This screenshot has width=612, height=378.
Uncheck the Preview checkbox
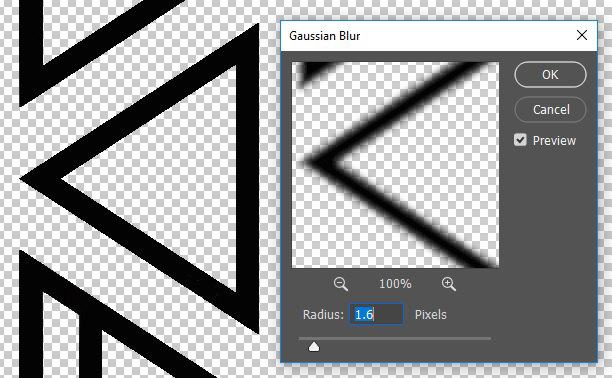coord(520,140)
